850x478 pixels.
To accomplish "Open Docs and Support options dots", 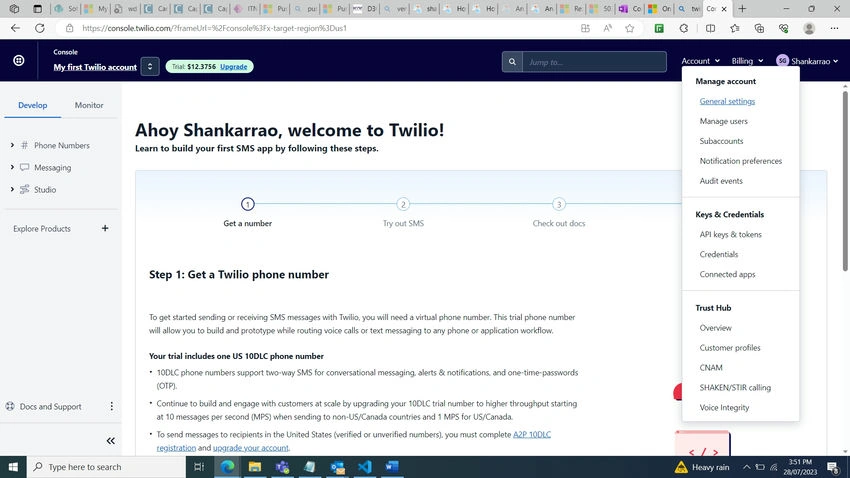I will (x=112, y=406).
